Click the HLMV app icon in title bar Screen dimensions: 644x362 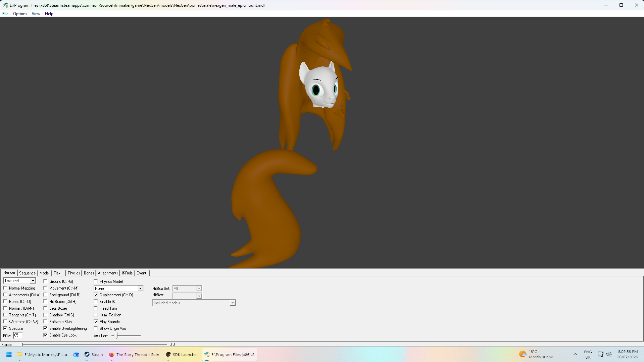(x=5, y=5)
